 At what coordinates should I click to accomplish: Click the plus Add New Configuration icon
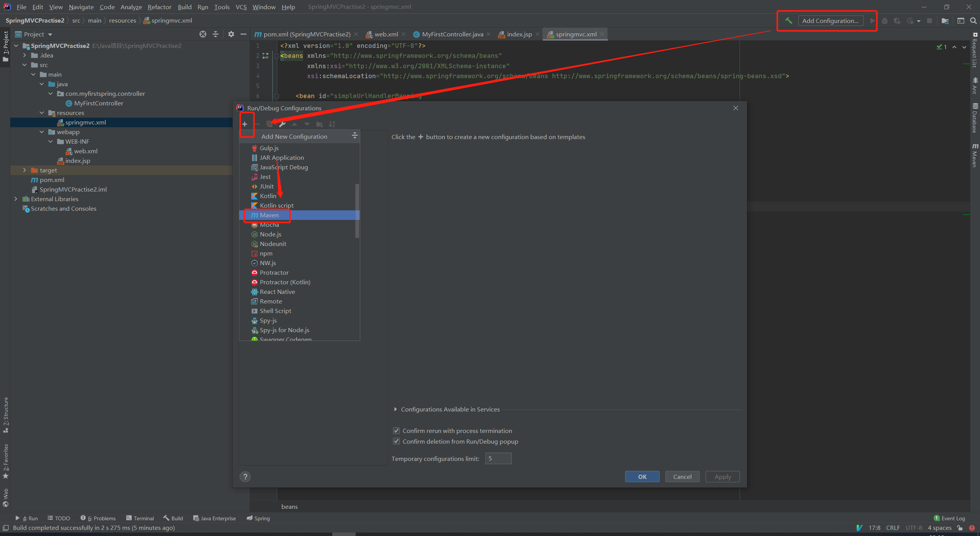coord(245,124)
